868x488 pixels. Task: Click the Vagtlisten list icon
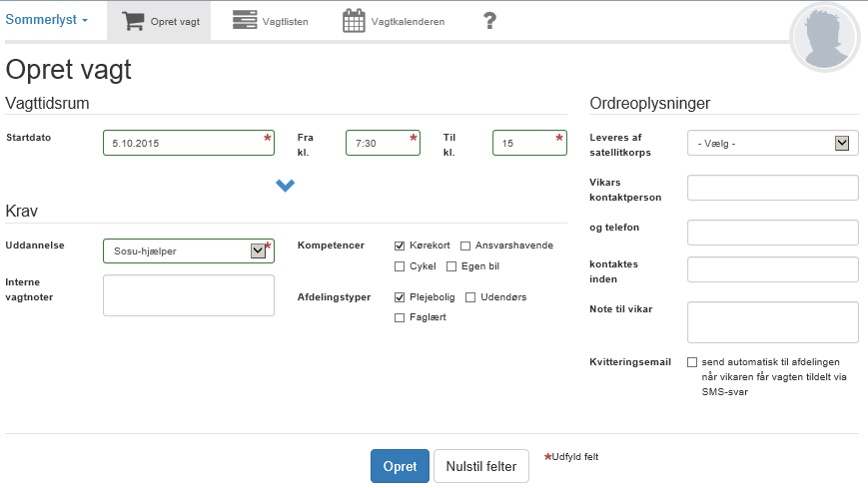tap(243, 21)
